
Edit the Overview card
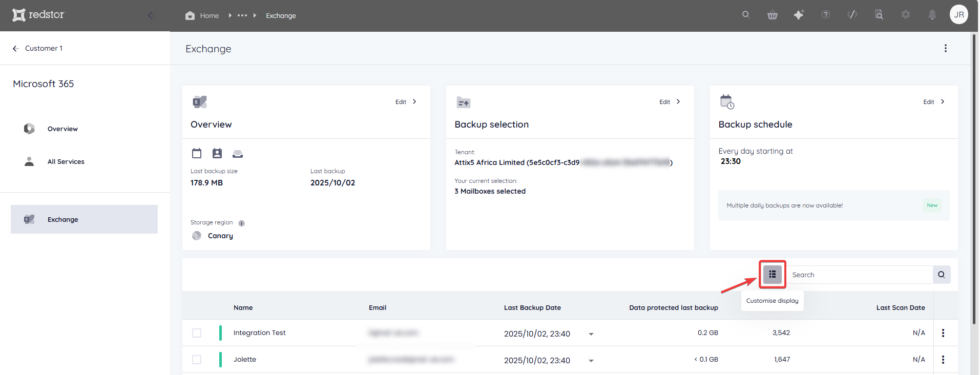[406, 102]
